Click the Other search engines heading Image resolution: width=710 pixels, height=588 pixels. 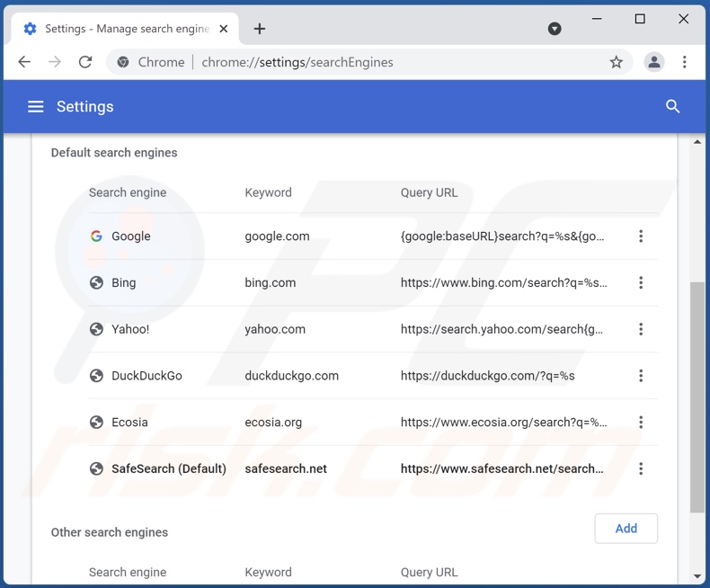(x=109, y=532)
